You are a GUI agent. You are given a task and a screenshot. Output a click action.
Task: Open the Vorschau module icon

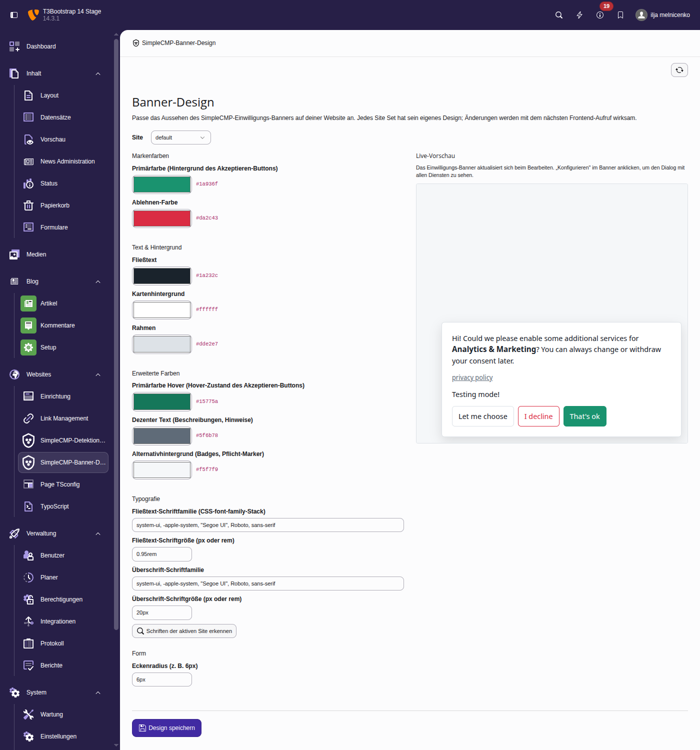28,139
